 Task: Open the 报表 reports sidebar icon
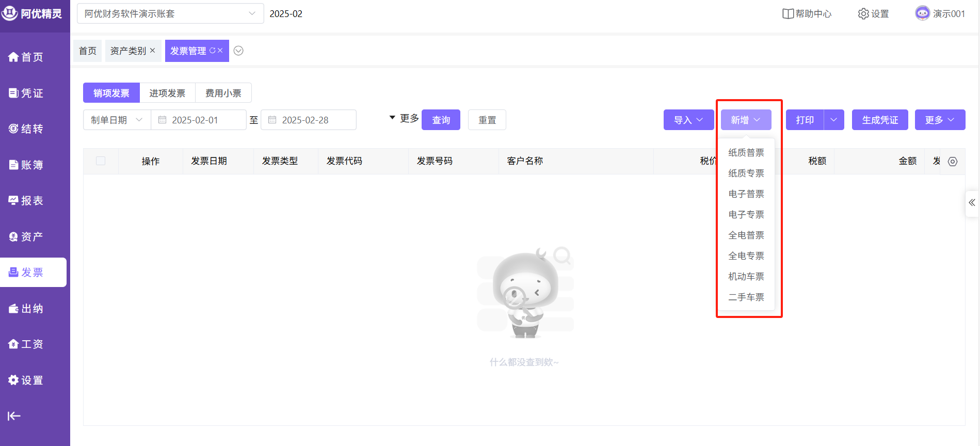point(14,200)
